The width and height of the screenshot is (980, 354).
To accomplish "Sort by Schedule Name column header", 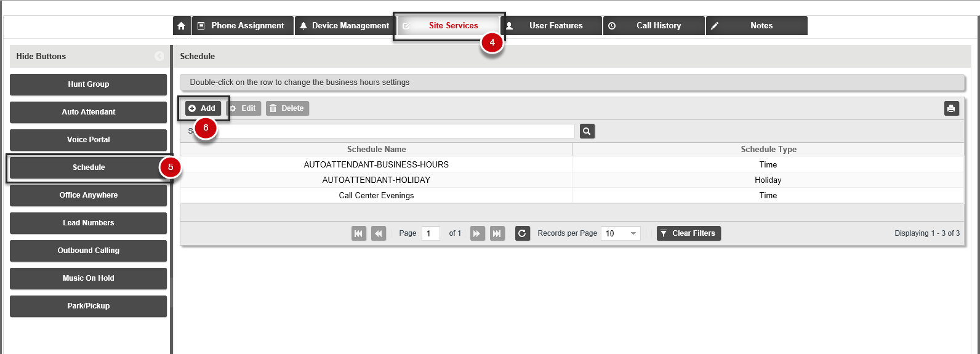I will (x=376, y=149).
